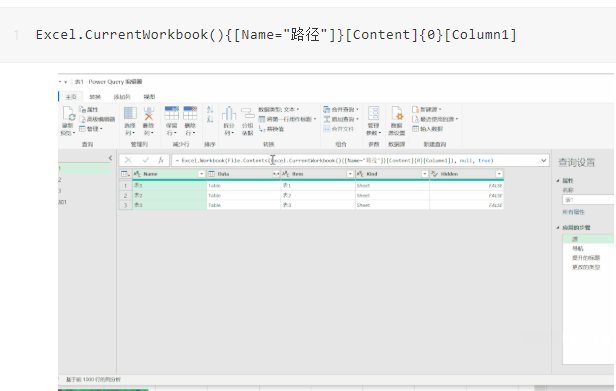The height and width of the screenshot is (391, 616).
Task: Open the Merge Queries (合并查询) dropdown
Action: click(x=341, y=109)
